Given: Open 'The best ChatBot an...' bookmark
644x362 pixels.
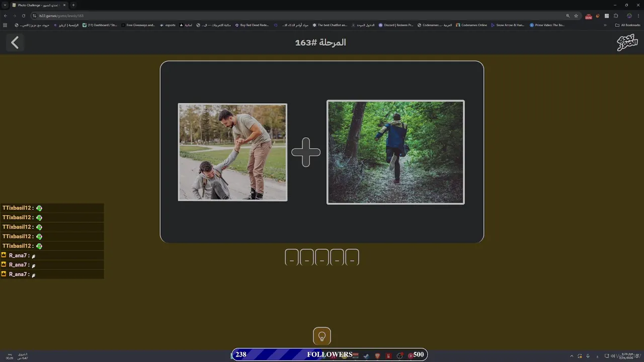Looking at the screenshot, I should [330, 25].
